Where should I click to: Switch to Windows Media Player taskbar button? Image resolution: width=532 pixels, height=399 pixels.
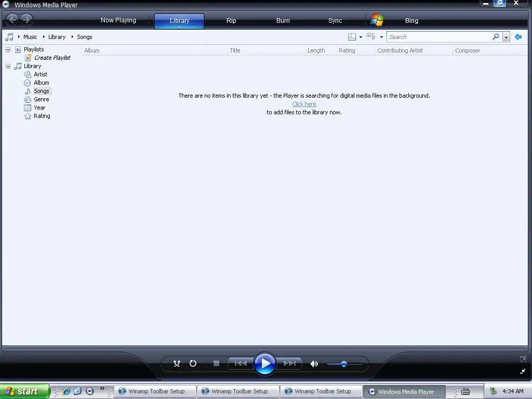tap(404, 392)
